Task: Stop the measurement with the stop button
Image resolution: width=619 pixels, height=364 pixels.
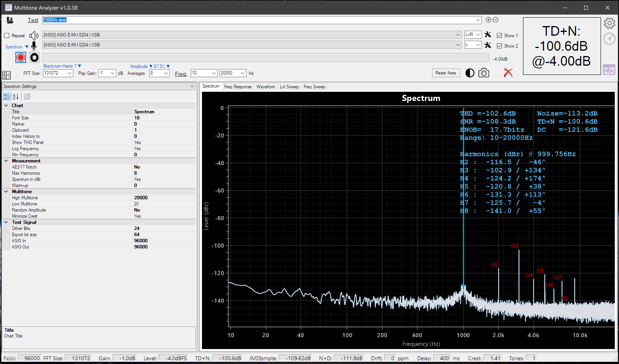Action: pos(35,58)
